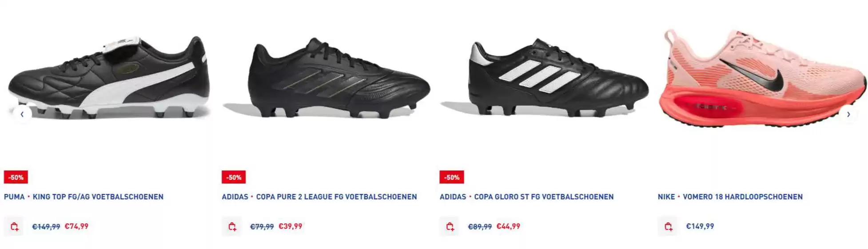Open Adidas Copa Pure 2 League FG link
The image size is (868, 249).
pos(319,197)
